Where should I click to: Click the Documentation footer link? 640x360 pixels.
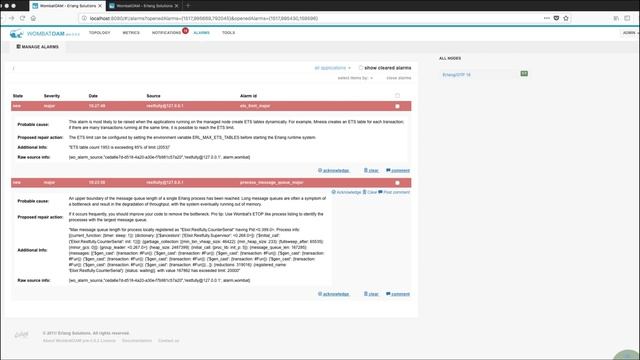(137, 341)
